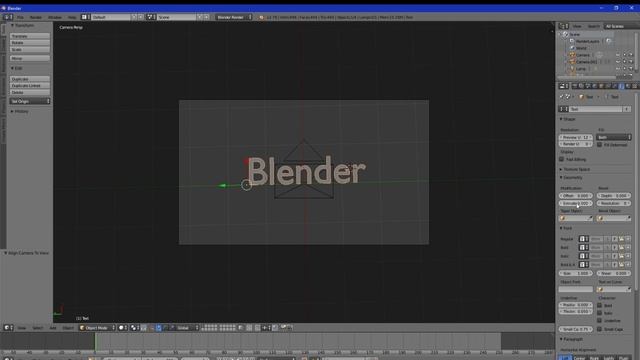Click the Preview U resolution slider
640x360 pixels.
tap(576, 137)
